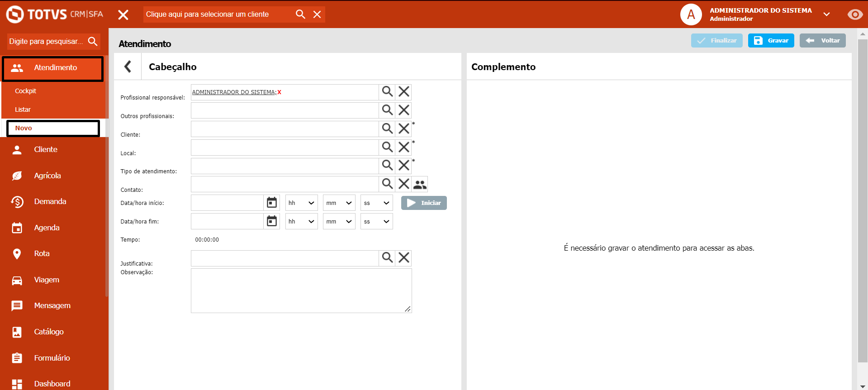Clear the Local field

pos(403,147)
